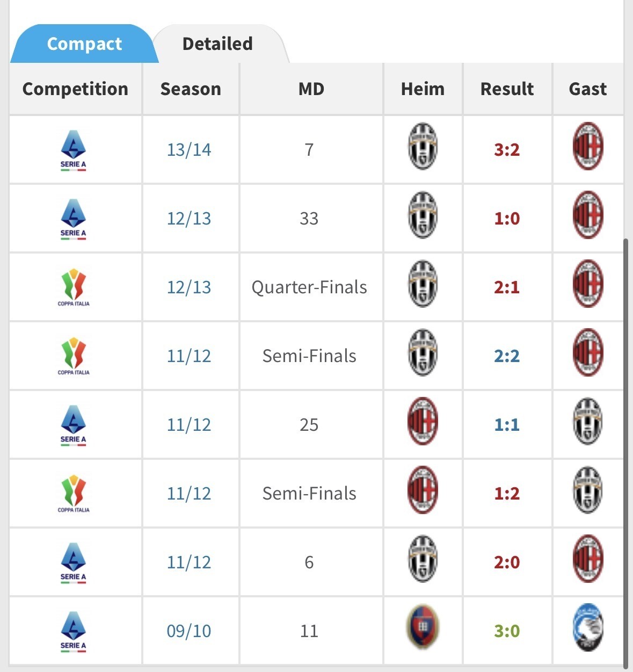
Task: Click the Atalanta crest in the bottom row
Action: (x=588, y=627)
